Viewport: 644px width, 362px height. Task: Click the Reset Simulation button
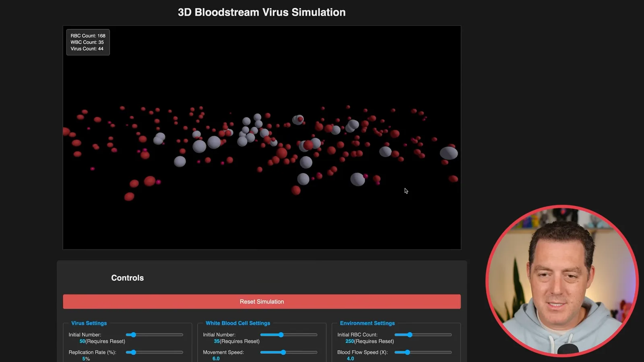262,302
